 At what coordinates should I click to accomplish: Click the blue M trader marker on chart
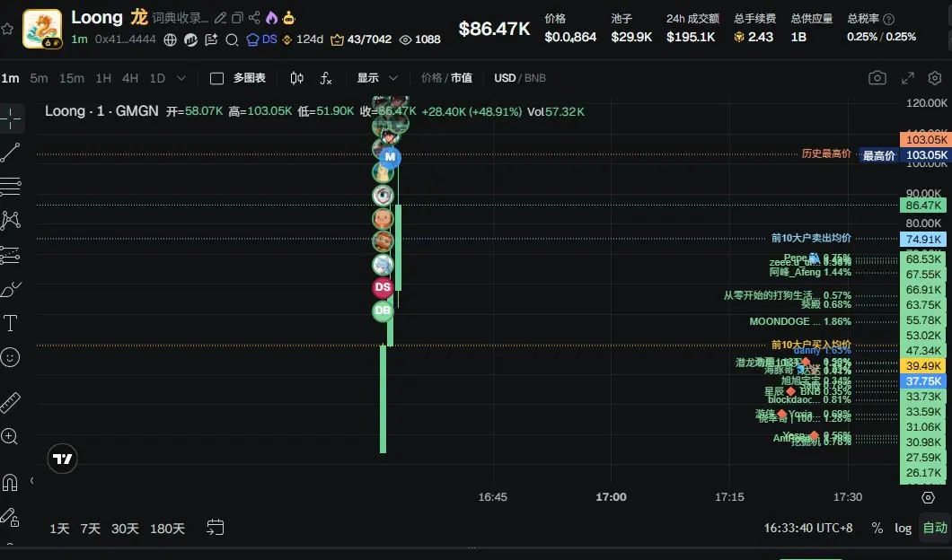pos(390,157)
